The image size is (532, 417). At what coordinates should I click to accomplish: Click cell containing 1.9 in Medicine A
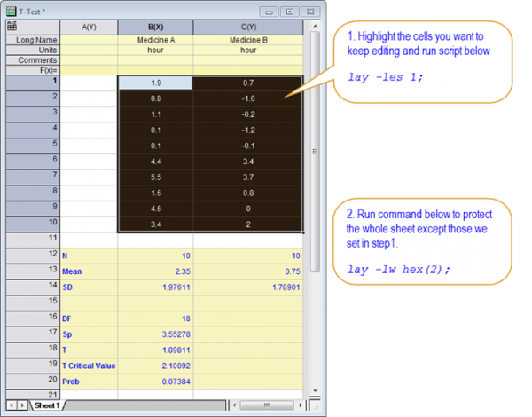click(155, 83)
